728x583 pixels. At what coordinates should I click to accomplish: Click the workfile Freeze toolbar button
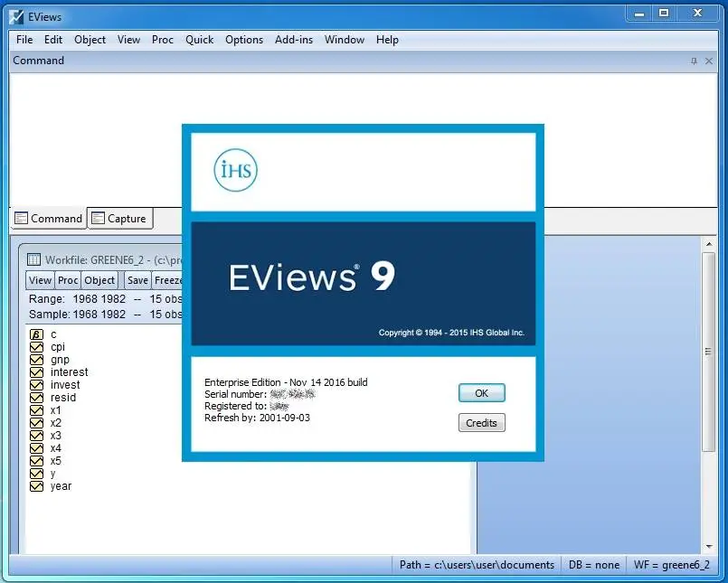[168, 280]
